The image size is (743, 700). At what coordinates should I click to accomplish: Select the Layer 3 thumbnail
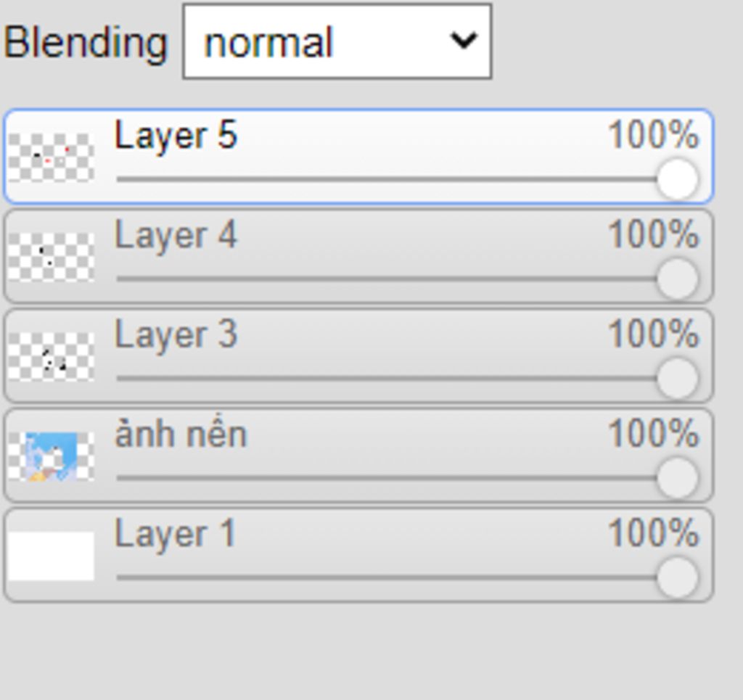[52, 356]
